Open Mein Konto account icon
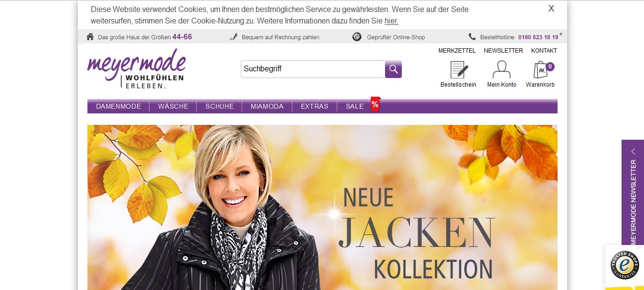Image resolution: width=644 pixels, height=290 pixels. 502,70
